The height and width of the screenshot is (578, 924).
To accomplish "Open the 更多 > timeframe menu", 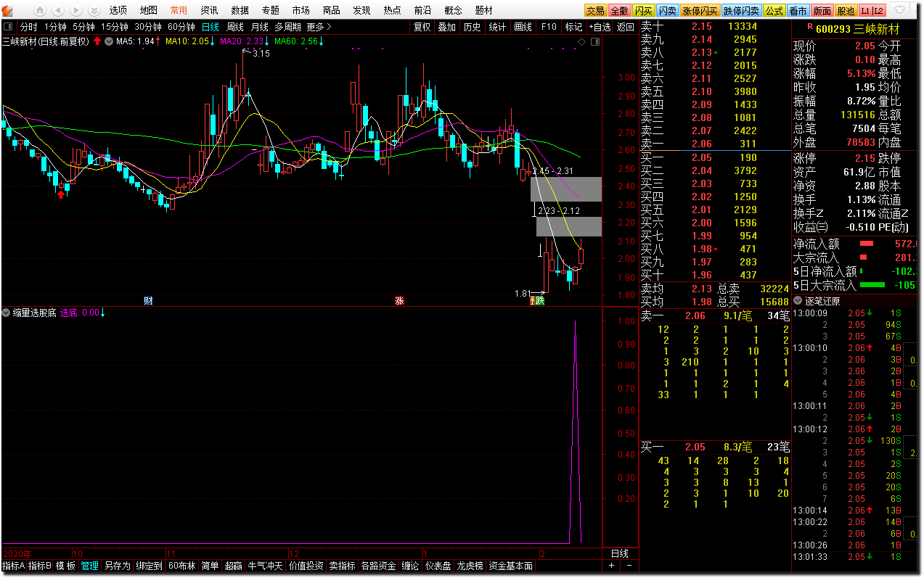I will tap(319, 27).
